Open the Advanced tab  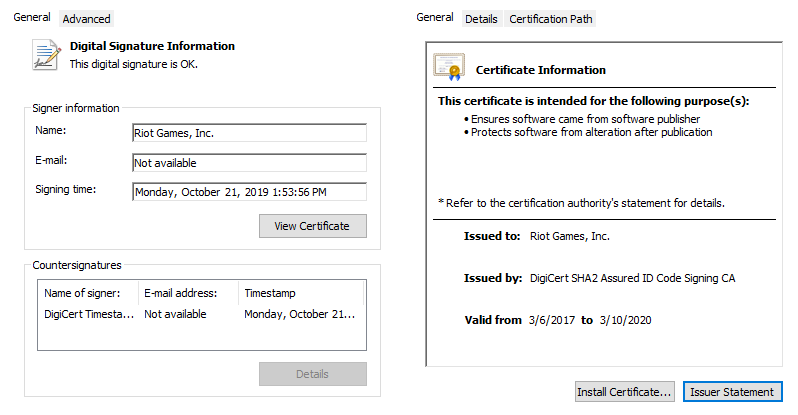point(87,19)
